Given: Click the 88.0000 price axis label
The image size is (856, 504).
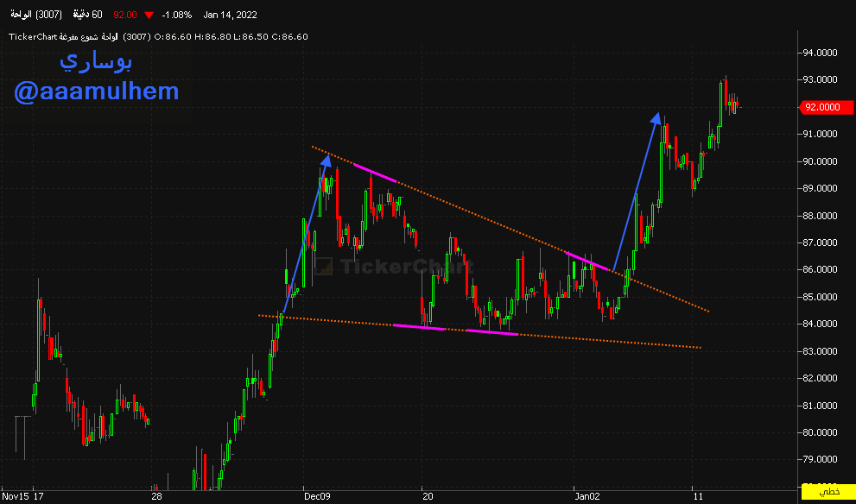Looking at the screenshot, I should click(x=819, y=216).
